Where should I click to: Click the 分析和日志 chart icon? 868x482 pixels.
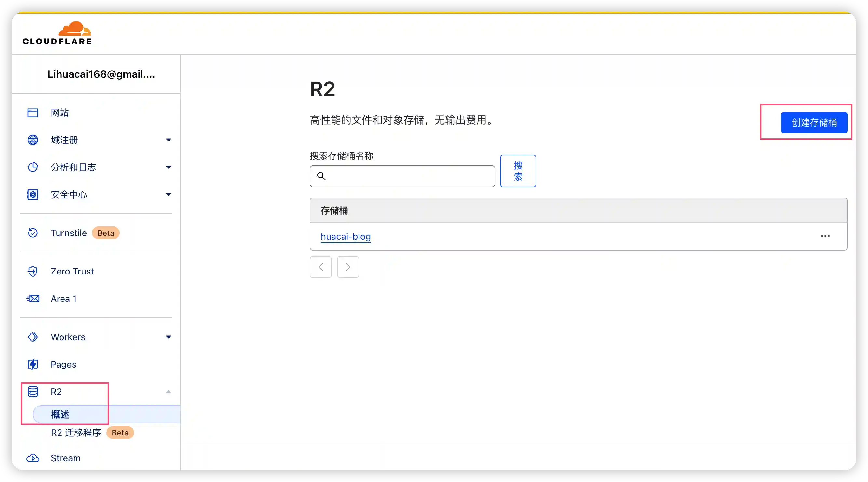click(33, 167)
